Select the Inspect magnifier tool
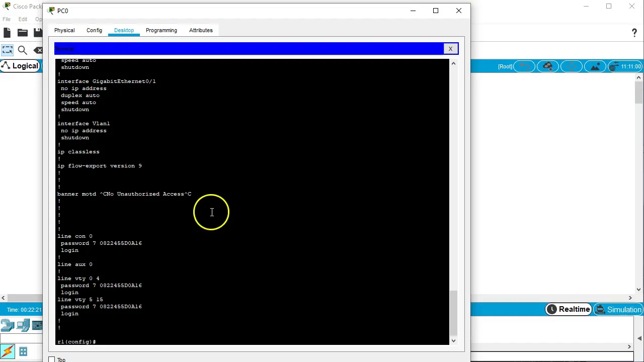The width and height of the screenshot is (644, 362). [x=23, y=50]
